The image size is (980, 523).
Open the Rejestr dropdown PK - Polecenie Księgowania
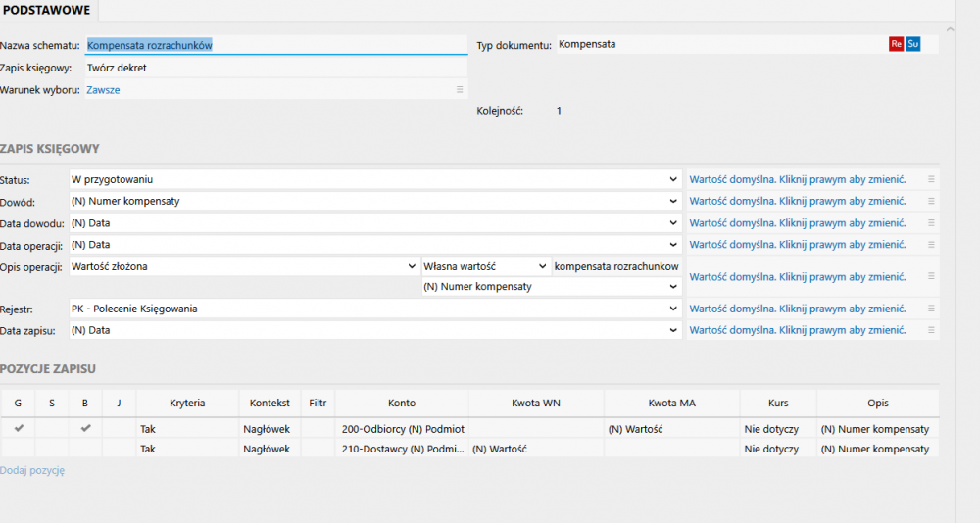672,309
